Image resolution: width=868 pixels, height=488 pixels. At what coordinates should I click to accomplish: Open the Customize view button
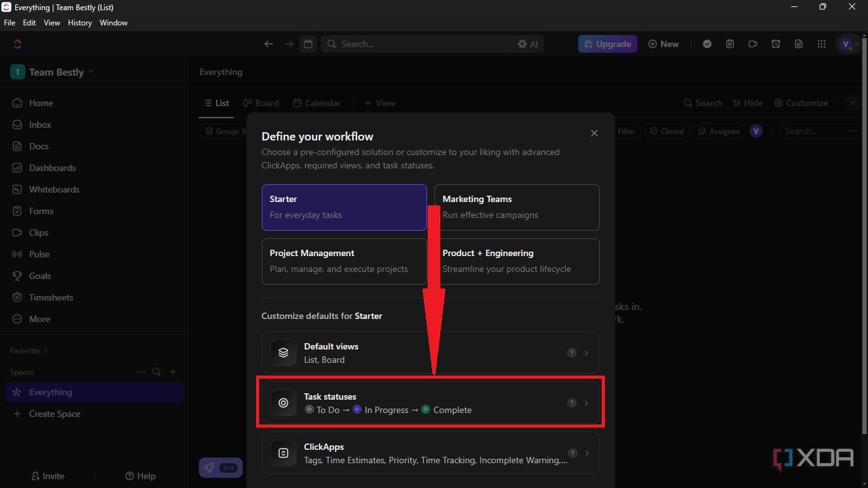[x=801, y=103]
